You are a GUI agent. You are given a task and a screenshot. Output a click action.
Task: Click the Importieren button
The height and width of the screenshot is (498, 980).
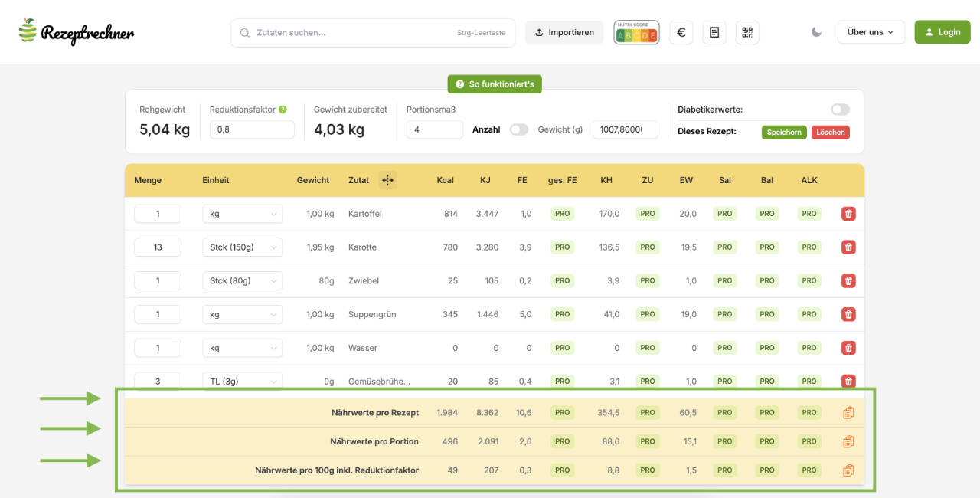pos(564,32)
